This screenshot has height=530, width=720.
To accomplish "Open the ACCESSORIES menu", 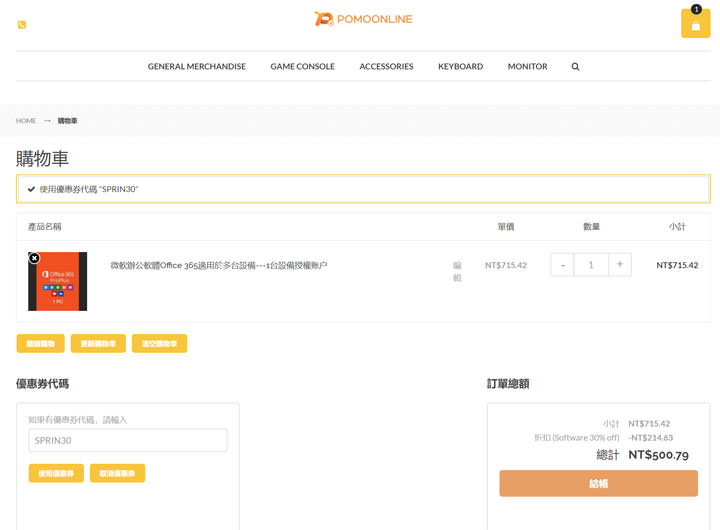I will coord(386,67).
